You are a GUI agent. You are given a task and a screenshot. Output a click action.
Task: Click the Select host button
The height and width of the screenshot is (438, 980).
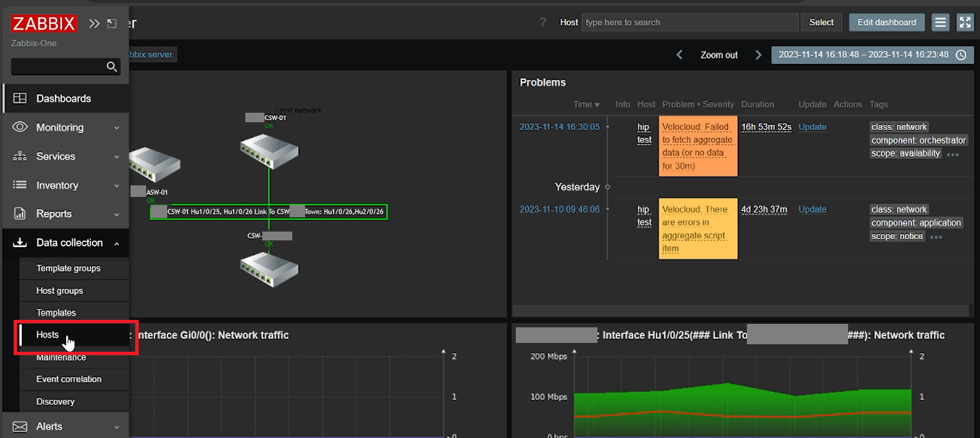[x=821, y=22]
